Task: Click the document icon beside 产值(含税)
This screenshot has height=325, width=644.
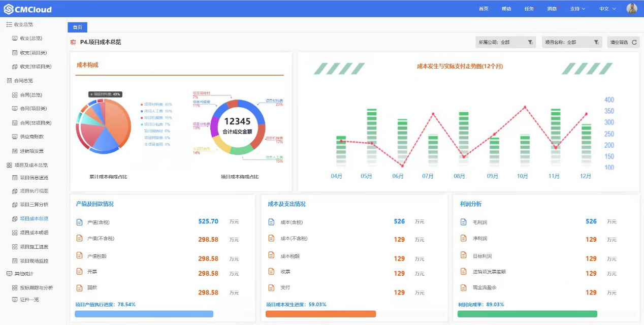Action: 79,222
